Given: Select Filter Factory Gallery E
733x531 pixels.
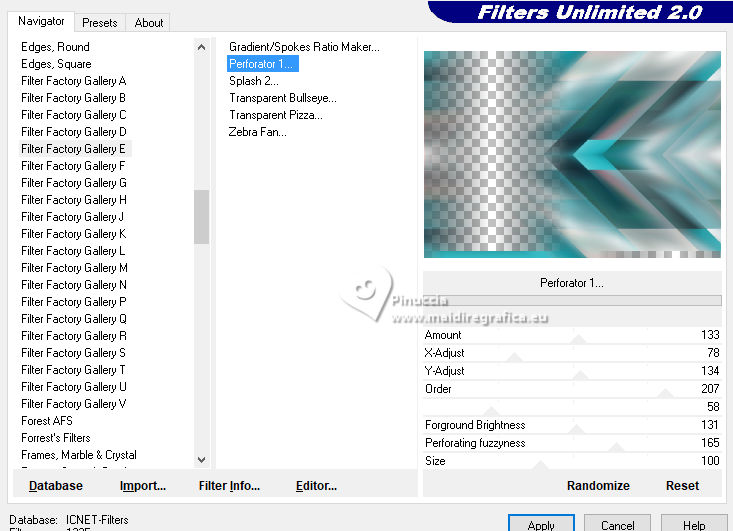Looking at the screenshot, I should click(x=73, y=149).
